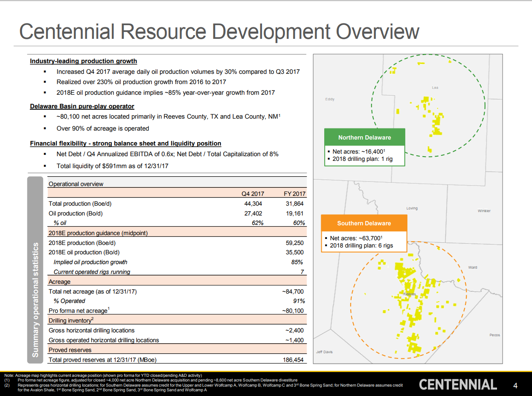
Task: Click FY total production value 31,864
Action: click(x=295, y=204)
